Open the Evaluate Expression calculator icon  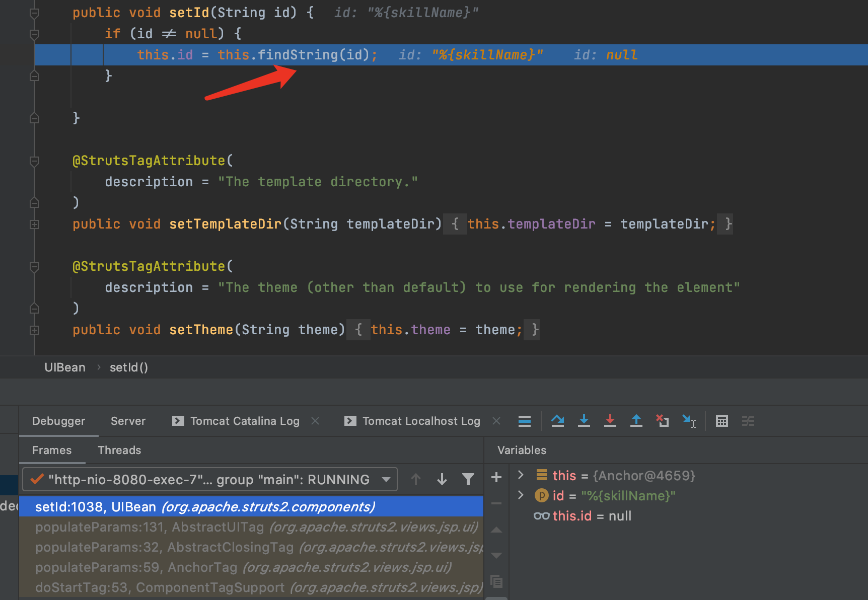point(722,421)
